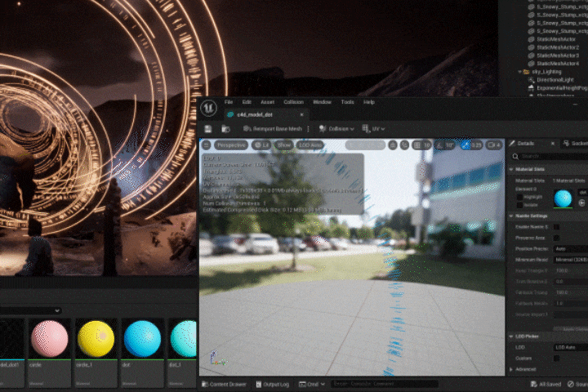
Task: Enable the Highlight checkbox for Element 0
Action: [519, 197]
